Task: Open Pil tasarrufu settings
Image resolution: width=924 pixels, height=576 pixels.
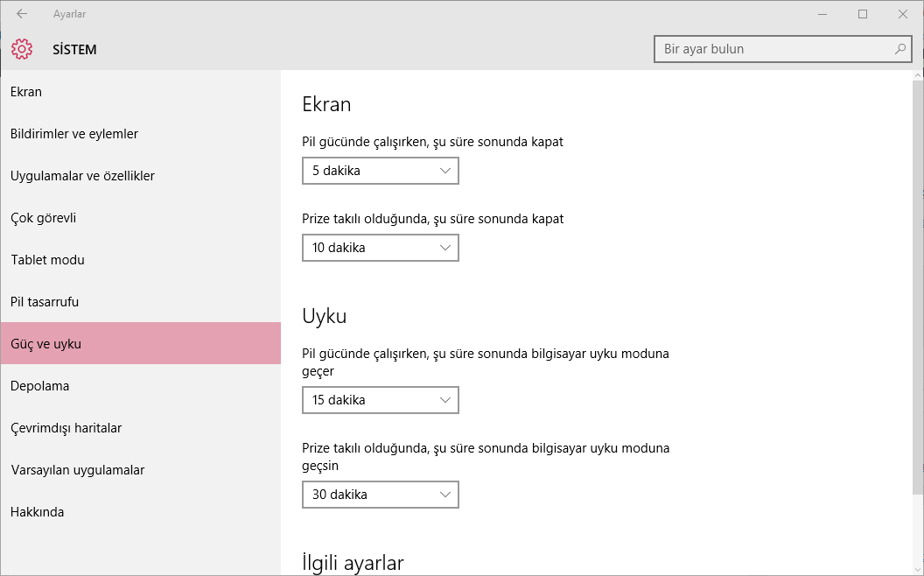Action: [x=45, y=301]
